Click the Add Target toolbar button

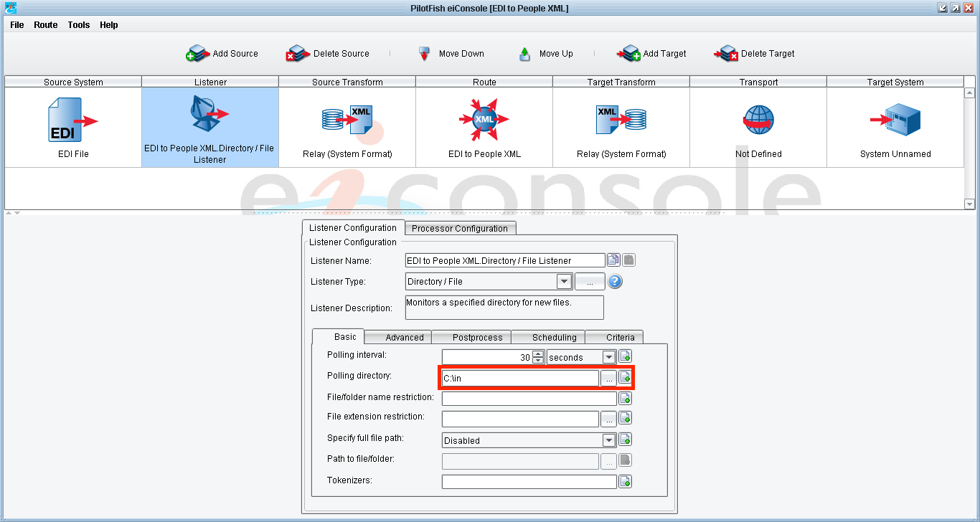651,54
